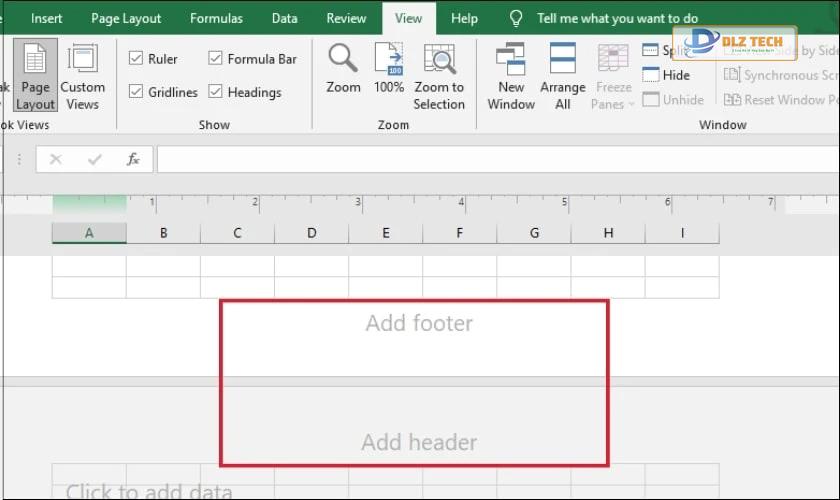840x500 pixels.
Task: Select column H header
Action: [x=608, y=233]
